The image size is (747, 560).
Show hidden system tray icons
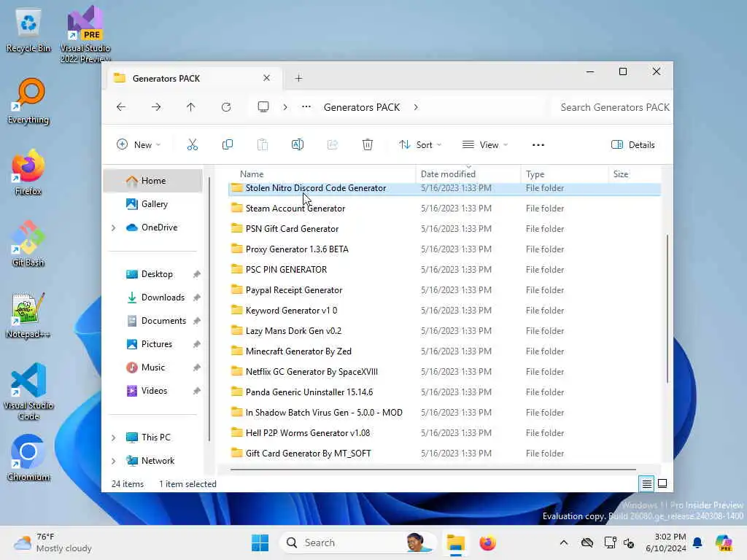(564, 542)
